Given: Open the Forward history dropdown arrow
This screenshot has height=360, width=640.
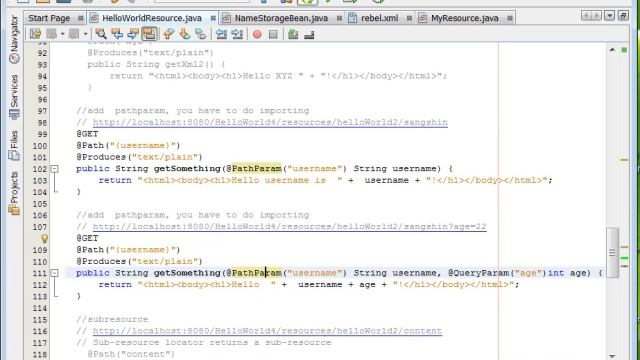Looking at the screenshot, I should click(85, 34).
